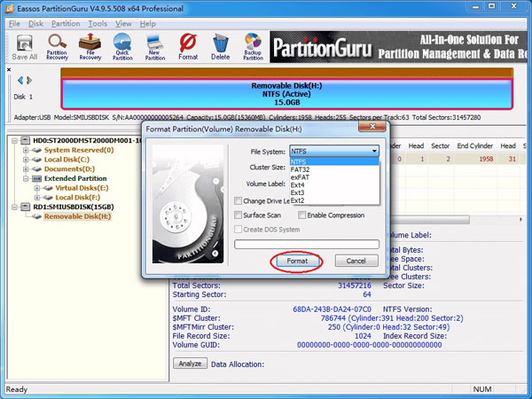This screenshot has width=532, height=399.
Task: Pick Ext2 in the file system list
Action: [x=334, y=200]
